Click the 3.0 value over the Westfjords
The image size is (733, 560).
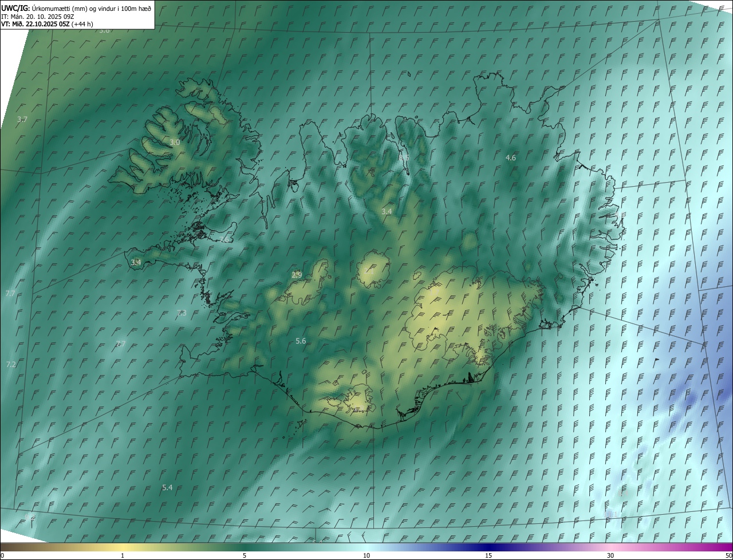click(x=175, y=142)
